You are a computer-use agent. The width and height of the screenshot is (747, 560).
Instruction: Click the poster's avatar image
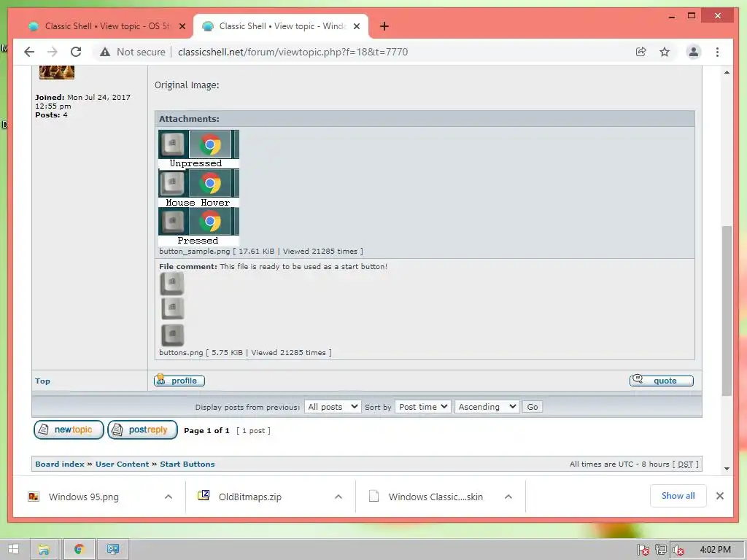click(57, 72)
